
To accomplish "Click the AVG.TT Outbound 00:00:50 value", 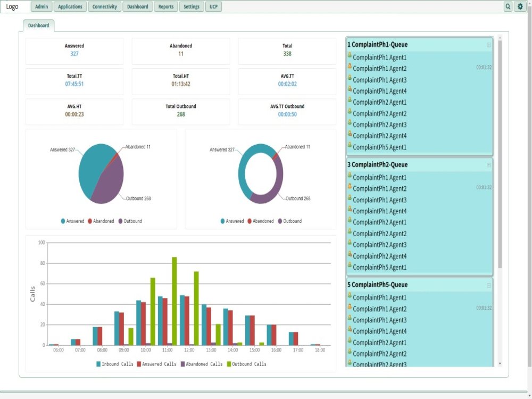I will point(287,114).
